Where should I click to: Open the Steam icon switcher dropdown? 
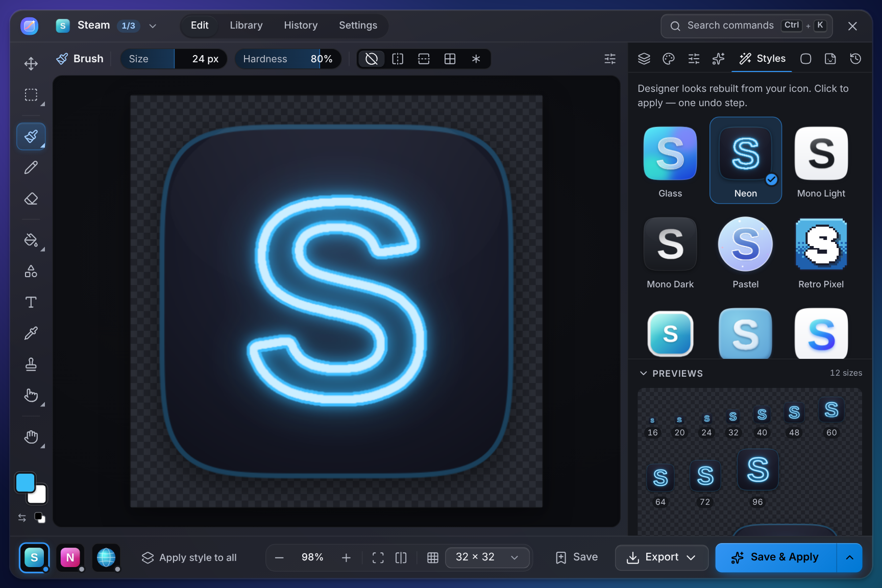106,26
